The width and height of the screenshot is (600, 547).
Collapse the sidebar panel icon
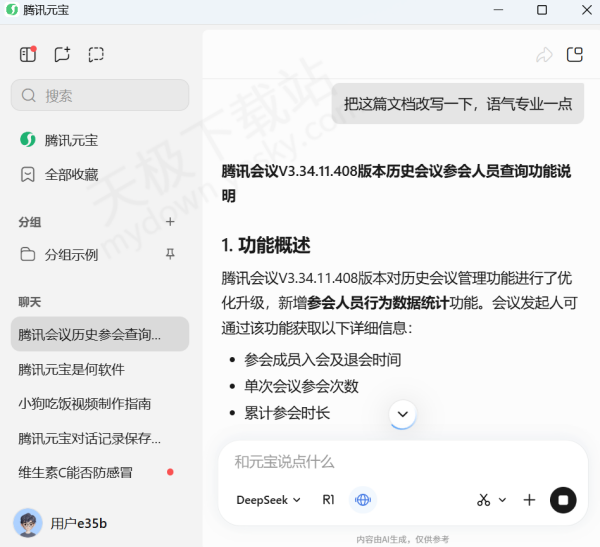click(x=28, y=54)
